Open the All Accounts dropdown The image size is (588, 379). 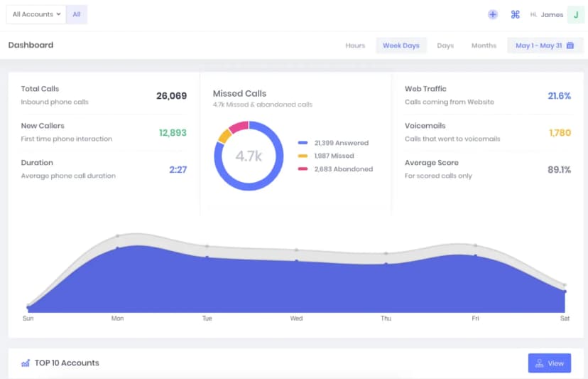(36, 14)
